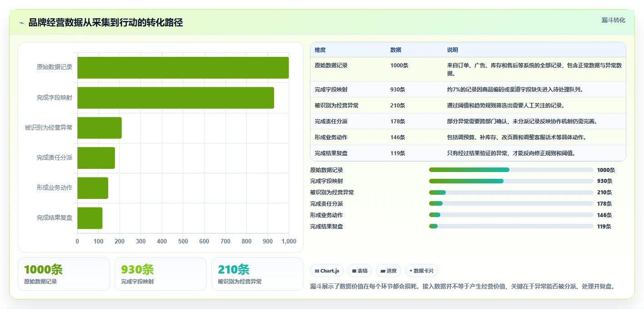This screenshot has height=309, width=644.
Task: Select the Chart.js chip
Action: (327, 271)
